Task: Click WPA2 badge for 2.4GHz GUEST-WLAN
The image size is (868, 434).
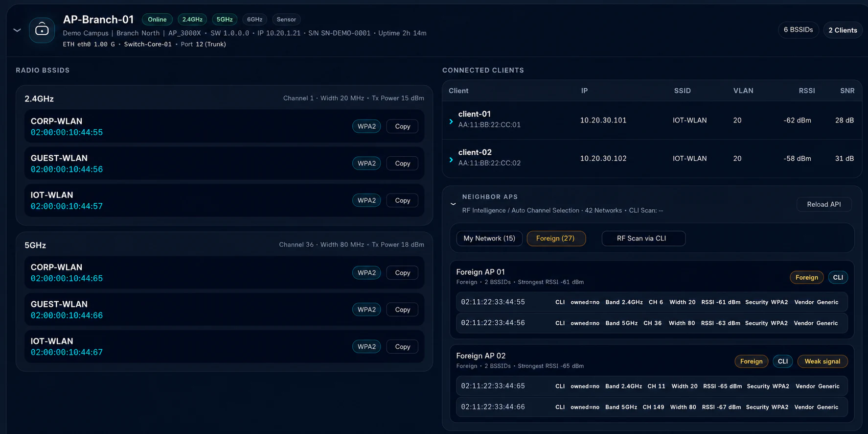Action: point(366,163)
